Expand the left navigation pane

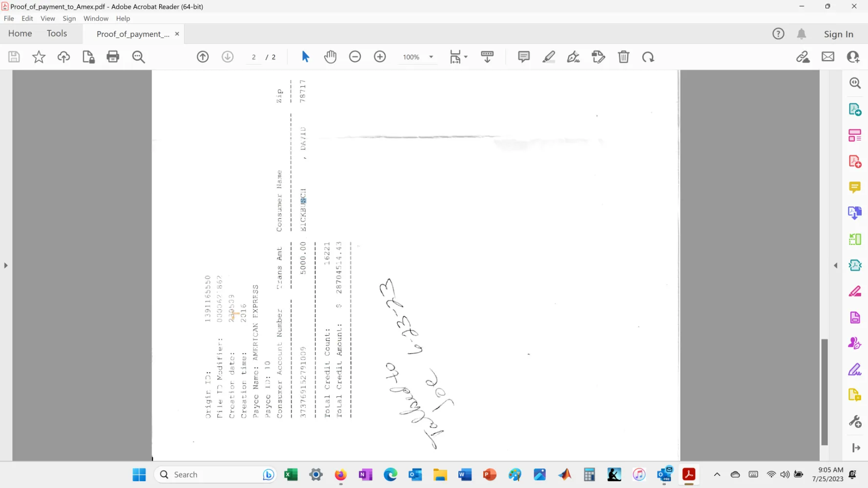pos(6,265)
